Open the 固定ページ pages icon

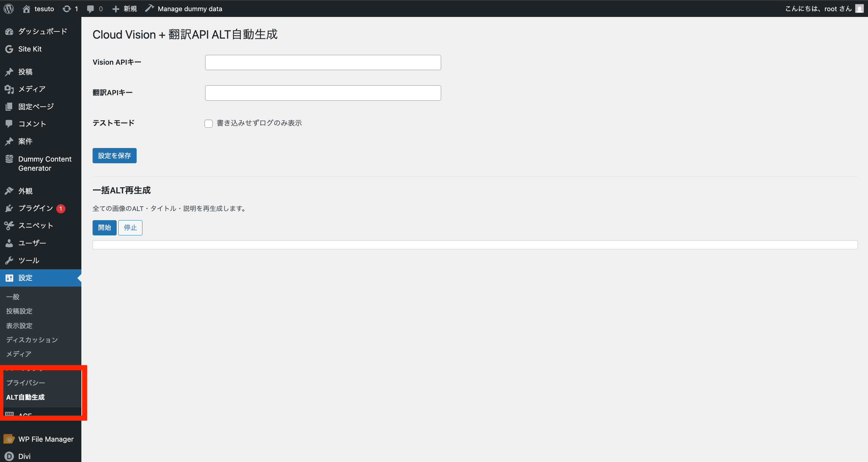[x=9, y=106]
